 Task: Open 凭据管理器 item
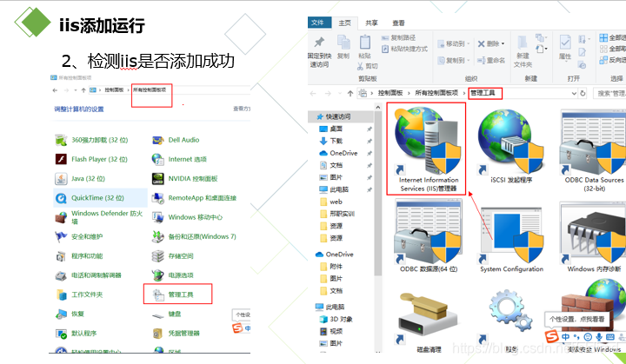tap(176, 334)
